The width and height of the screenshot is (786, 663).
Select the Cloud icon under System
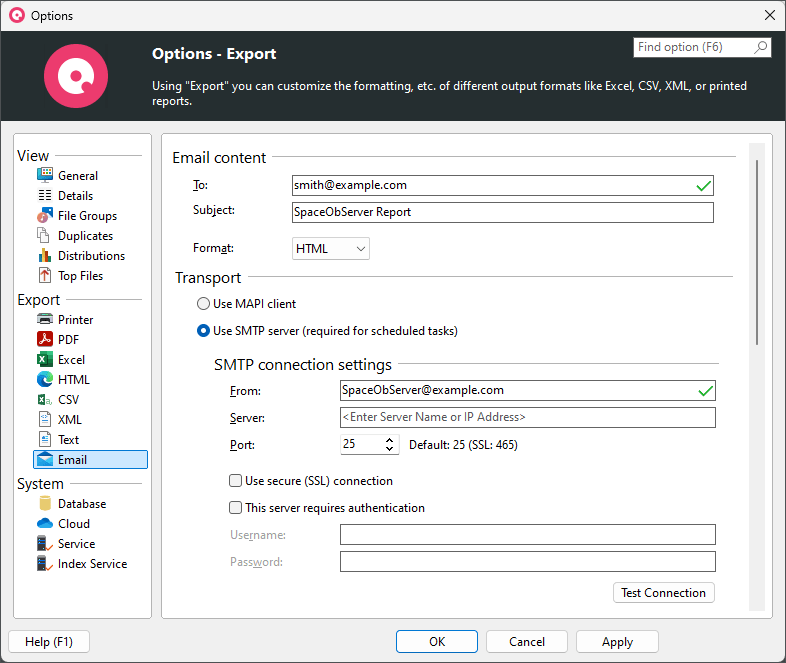point(45,524)
